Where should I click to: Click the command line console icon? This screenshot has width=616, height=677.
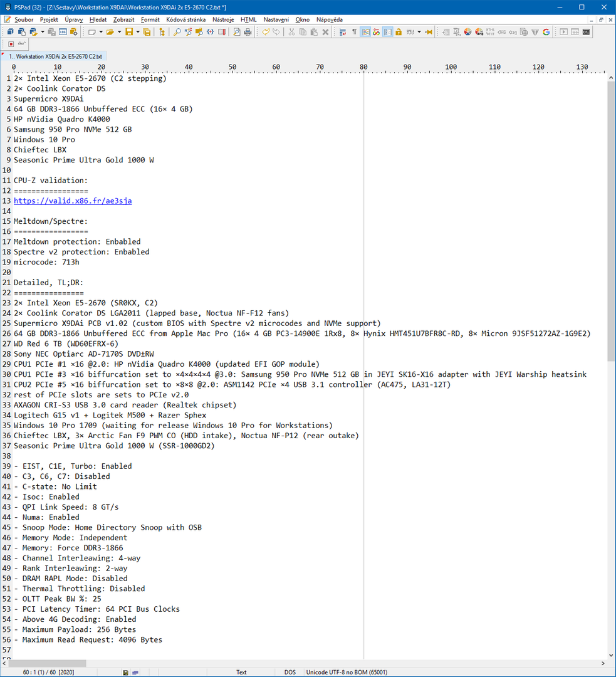(x=586, y=32)
